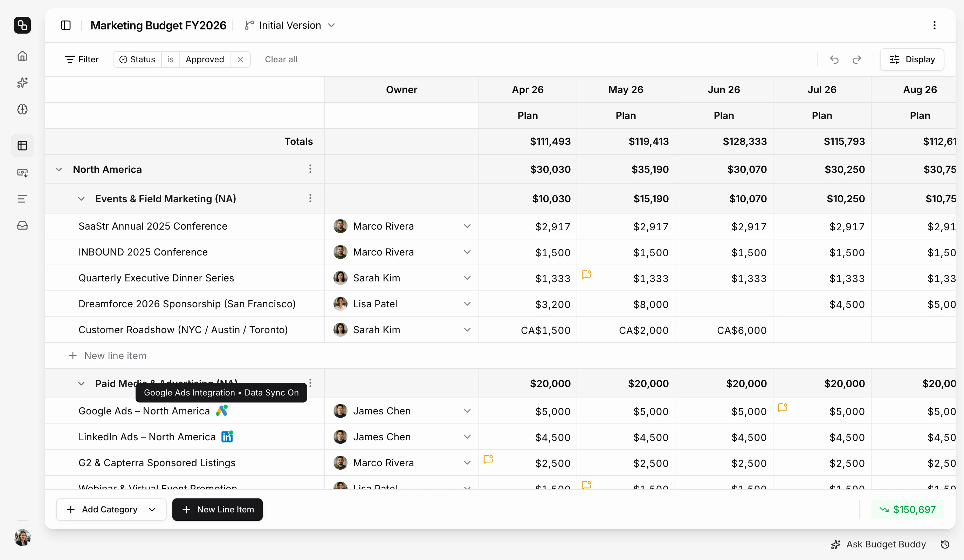The width and height of the screenshot is (964, 560).
Task: Add new line item under Events & Field Marketing
Action: coord(108,356)
